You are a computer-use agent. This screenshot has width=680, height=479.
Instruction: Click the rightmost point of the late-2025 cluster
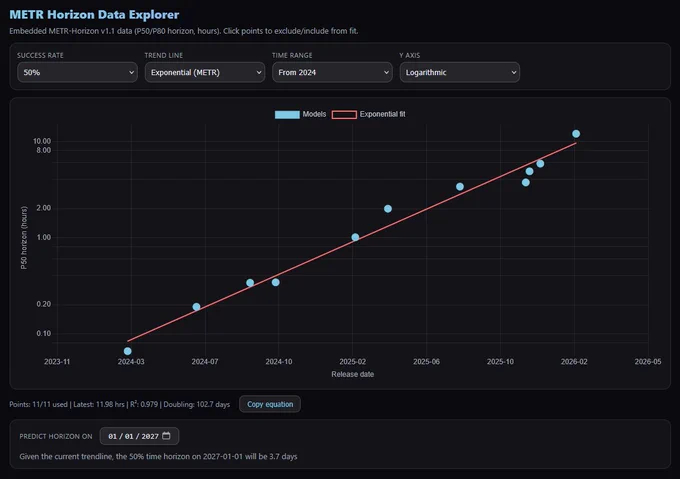[540, 163]
